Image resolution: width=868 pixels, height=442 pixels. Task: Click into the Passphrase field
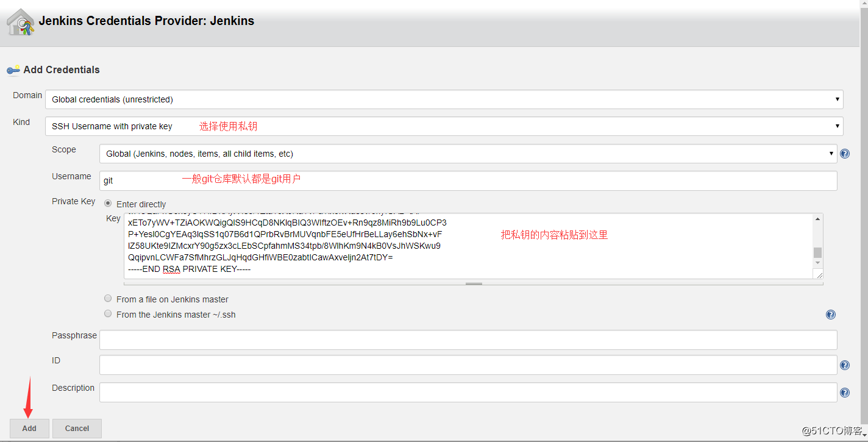tap(468, 340)
